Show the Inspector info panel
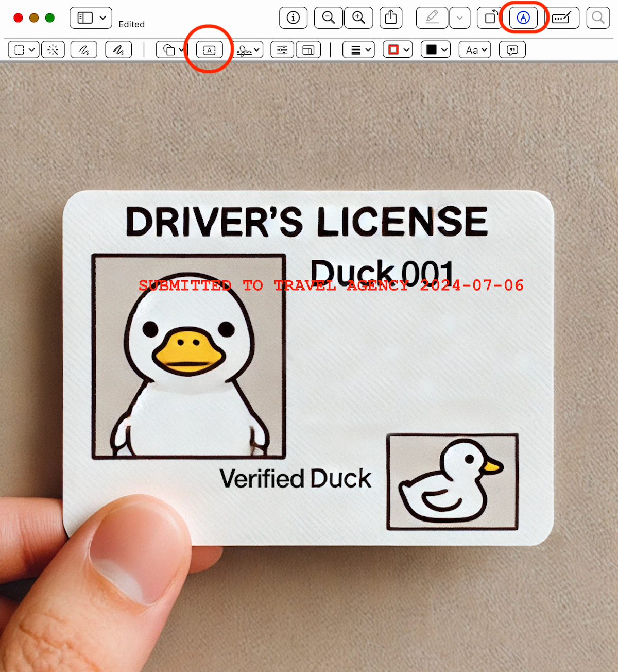Image resolution: width=618 pixels, height=672 pixels. (x=293, y=18)
